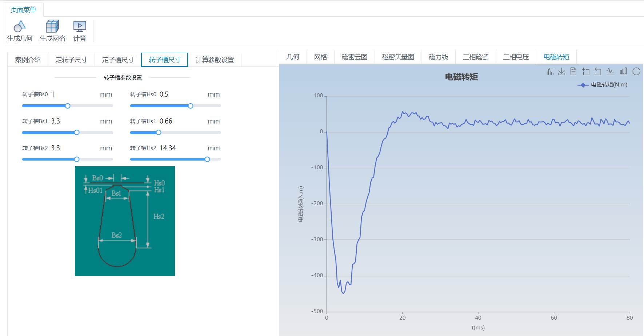
Task: Open the 磁密云图 result tab
Action: 355,57
